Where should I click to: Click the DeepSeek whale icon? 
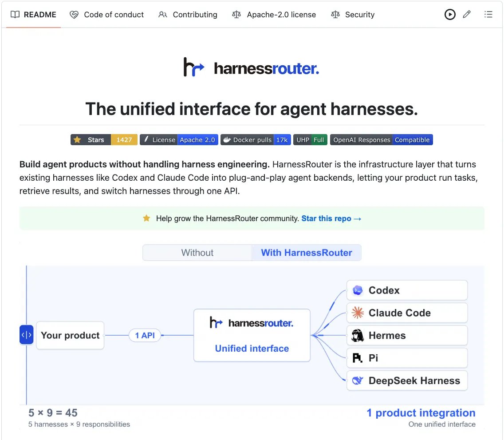point(358,381)
